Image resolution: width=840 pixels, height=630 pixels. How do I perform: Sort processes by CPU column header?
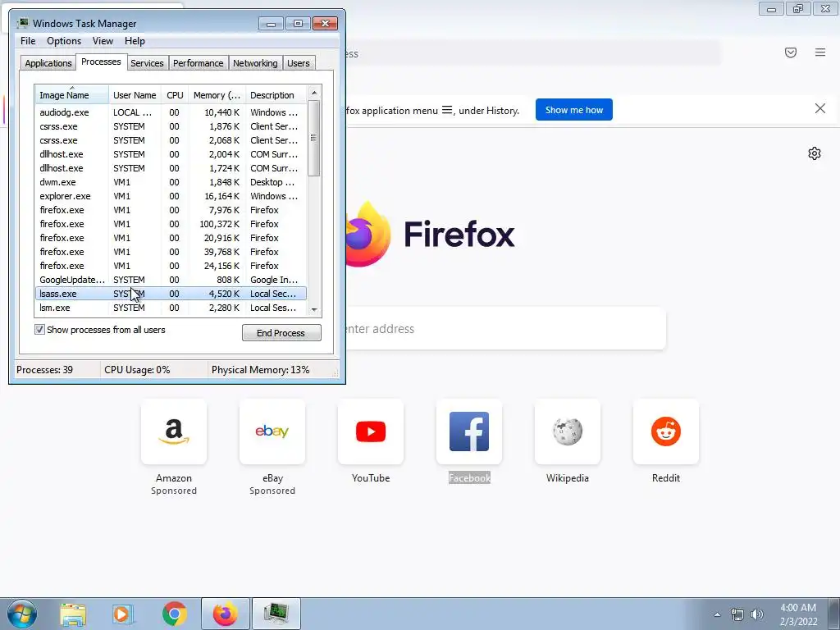pos(175,95)
